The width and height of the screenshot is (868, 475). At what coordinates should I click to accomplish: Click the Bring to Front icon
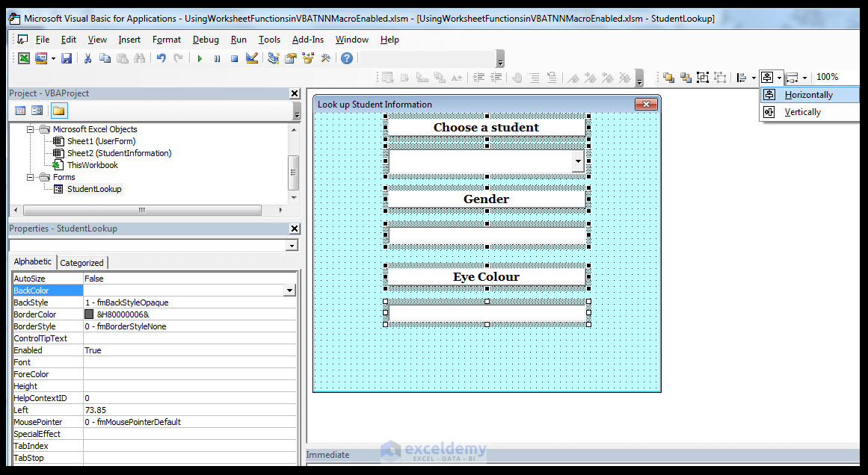pos(668,78)
